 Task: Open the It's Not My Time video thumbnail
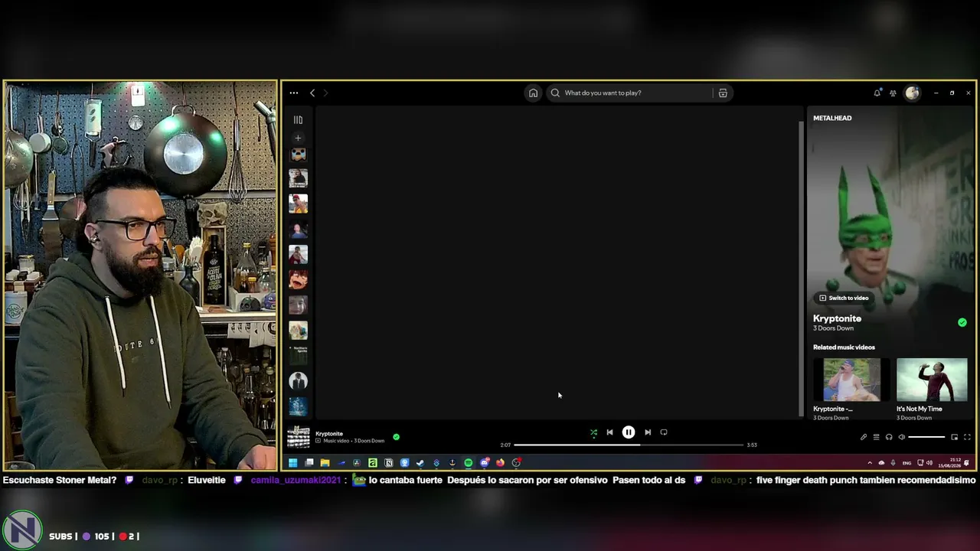932,380
